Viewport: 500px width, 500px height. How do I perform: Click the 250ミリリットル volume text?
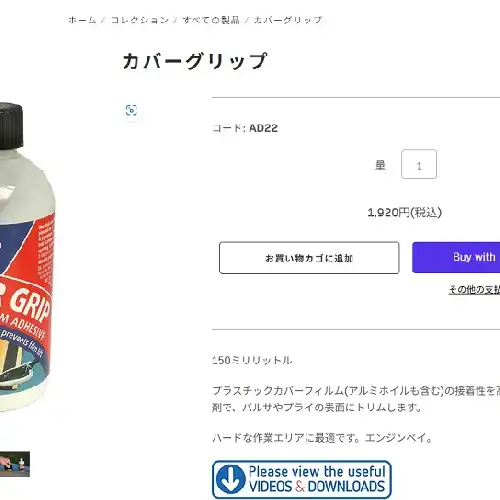click(252, 360)
